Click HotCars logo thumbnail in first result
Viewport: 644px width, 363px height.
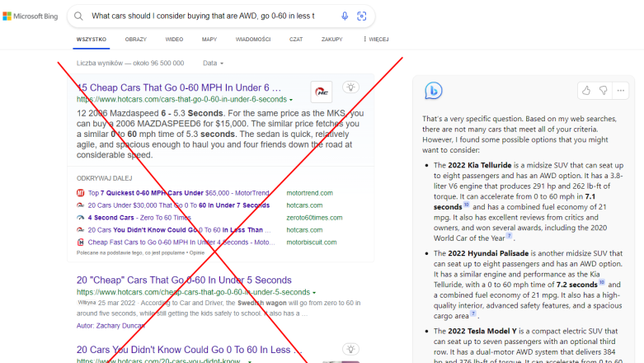pos(322,92)
